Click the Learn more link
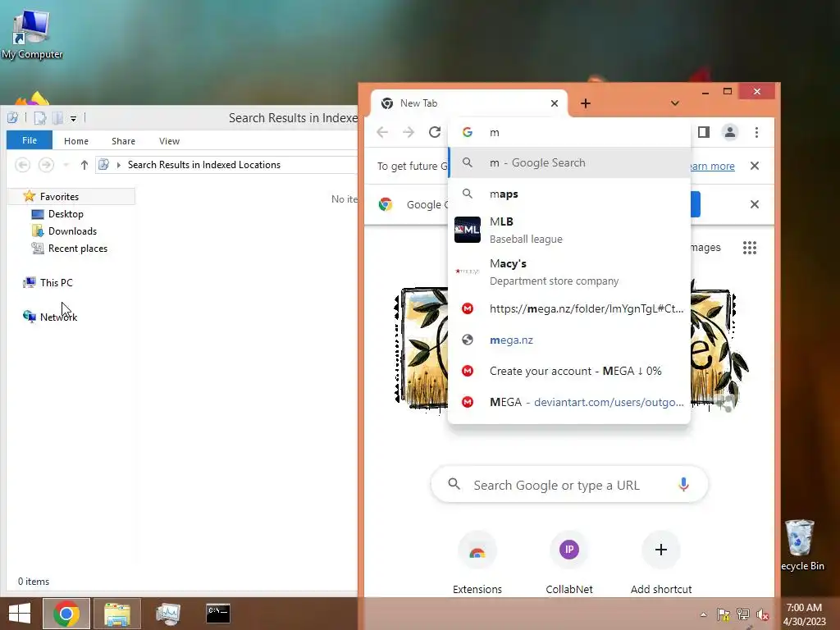Image resolution: width=840 pixels, height=630 pixels. tap(713, 166)
